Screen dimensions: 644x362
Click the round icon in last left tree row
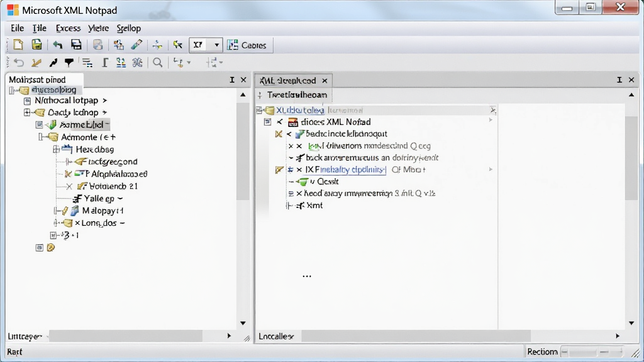51,248
